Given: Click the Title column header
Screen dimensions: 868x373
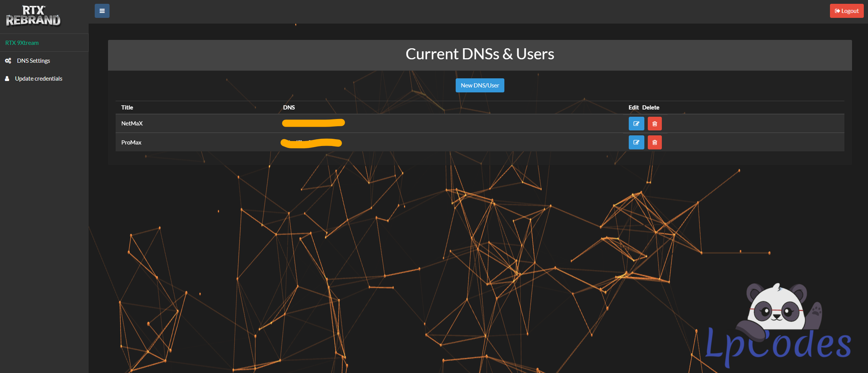Looking at the screenshot, I should click(x=127, y=108).
